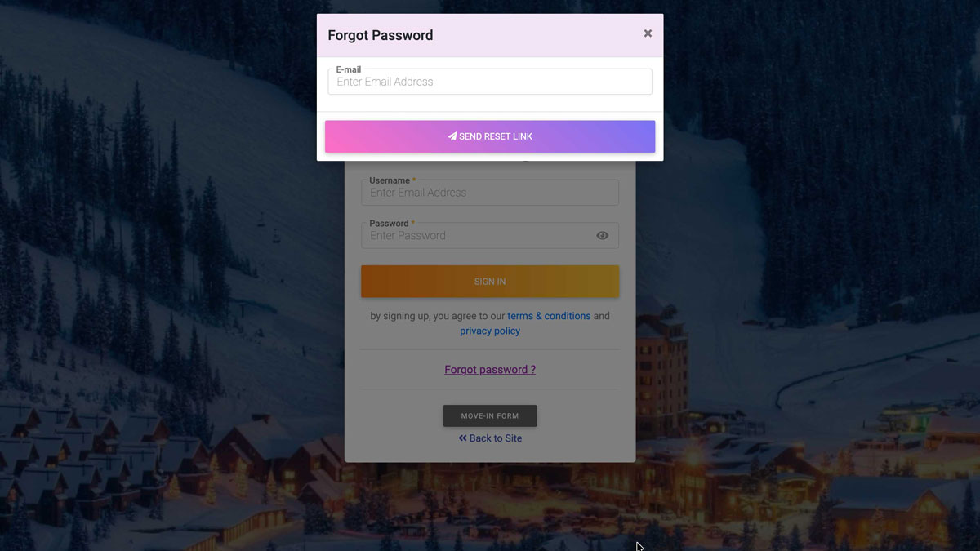Open the terms & conditions link
This screenshot has height=551, width=980.
click(x=549, y=316)
